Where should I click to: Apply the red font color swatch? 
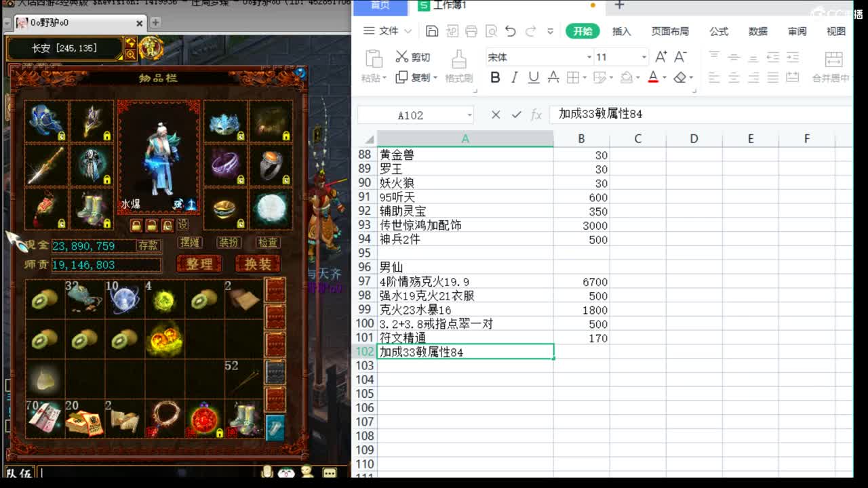click(652, 77)
